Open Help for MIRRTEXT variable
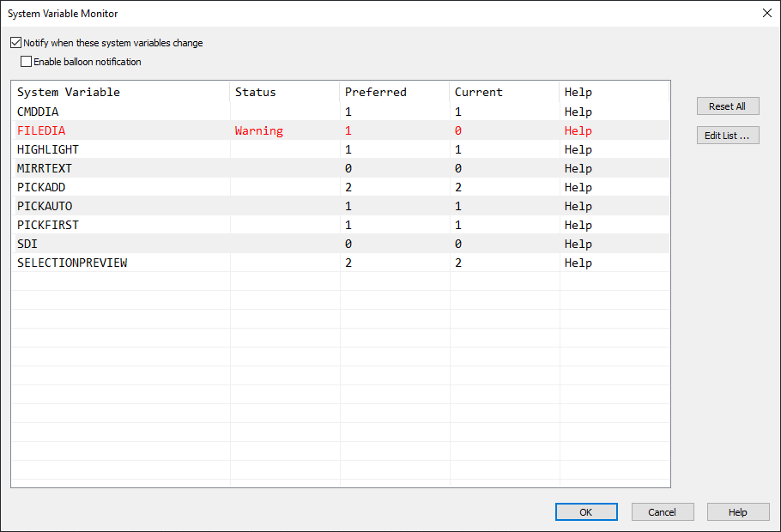Viewport: 781px width, 532px height. tap(578, 168)
